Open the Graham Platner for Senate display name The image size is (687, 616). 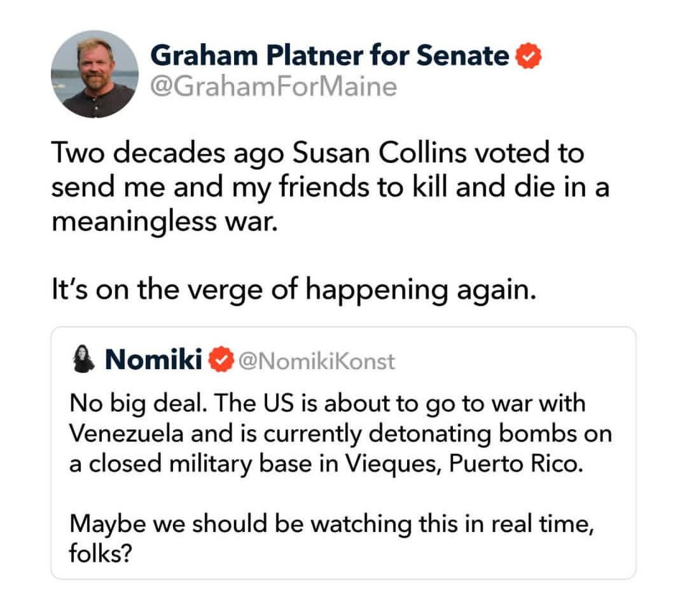(330, 57)
